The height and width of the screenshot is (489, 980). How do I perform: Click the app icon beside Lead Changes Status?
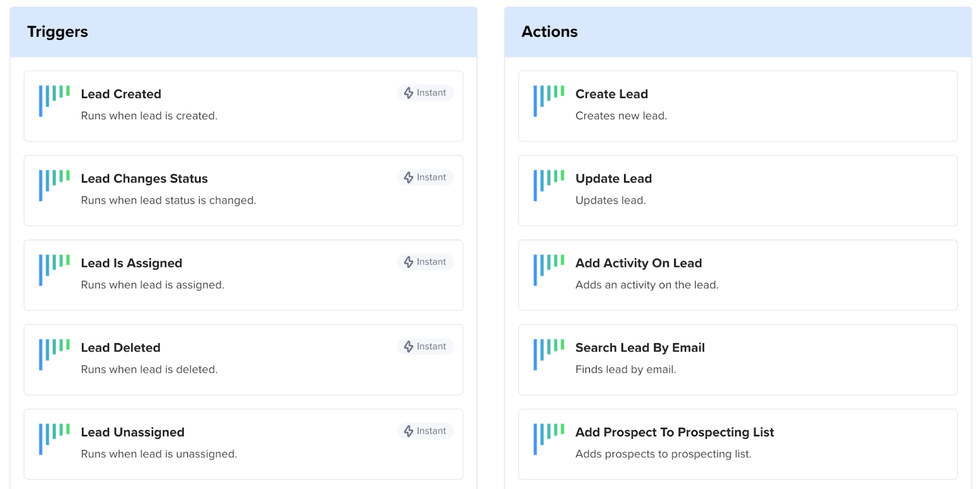pyautogui.click(x=54, y=185)
